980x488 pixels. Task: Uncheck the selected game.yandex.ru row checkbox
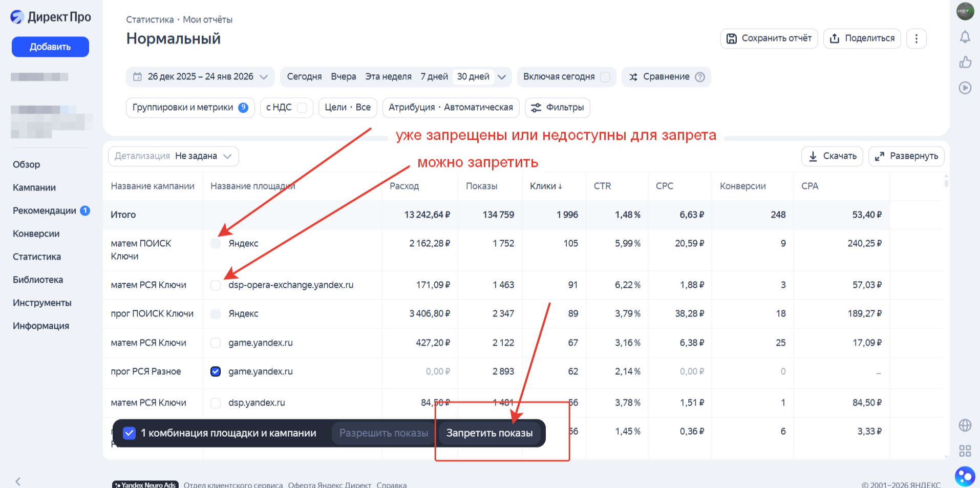tap(216, 371)
